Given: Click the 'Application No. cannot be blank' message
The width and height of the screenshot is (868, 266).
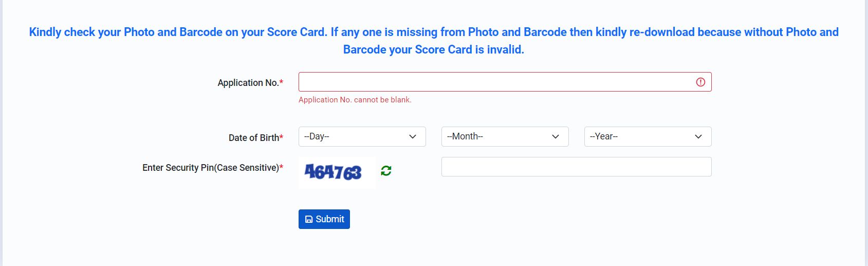Looking at the screenshot, I should tap(355, 100).
